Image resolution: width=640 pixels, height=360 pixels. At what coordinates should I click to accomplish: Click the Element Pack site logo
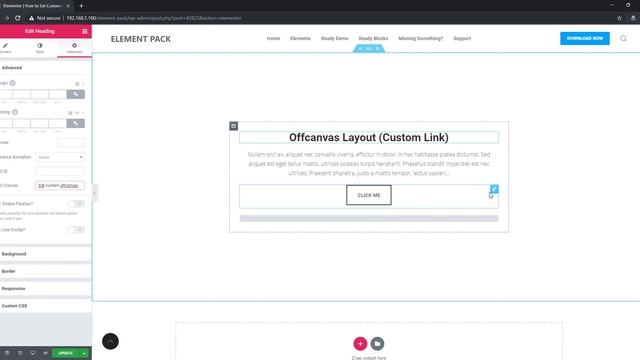141,39
